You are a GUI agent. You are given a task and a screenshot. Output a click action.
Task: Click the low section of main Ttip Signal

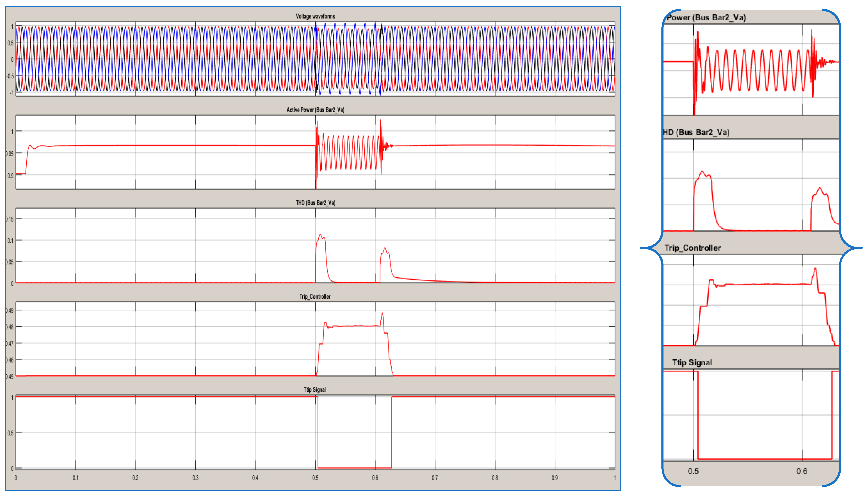[x=355, y=468]
